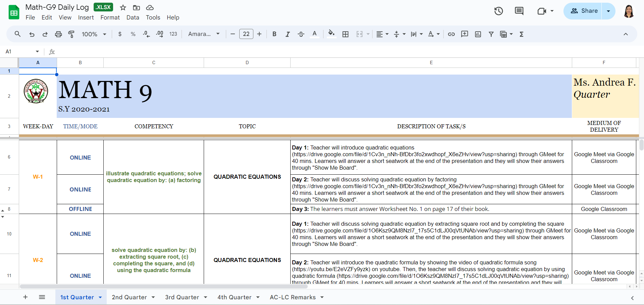Click the merge cells icon

pyautogui.click(x=359, y=34)
